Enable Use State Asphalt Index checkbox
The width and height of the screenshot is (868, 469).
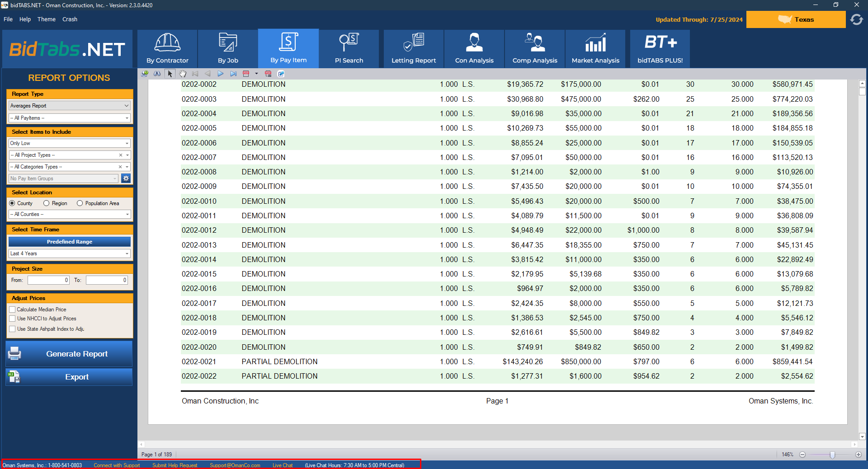12,329
